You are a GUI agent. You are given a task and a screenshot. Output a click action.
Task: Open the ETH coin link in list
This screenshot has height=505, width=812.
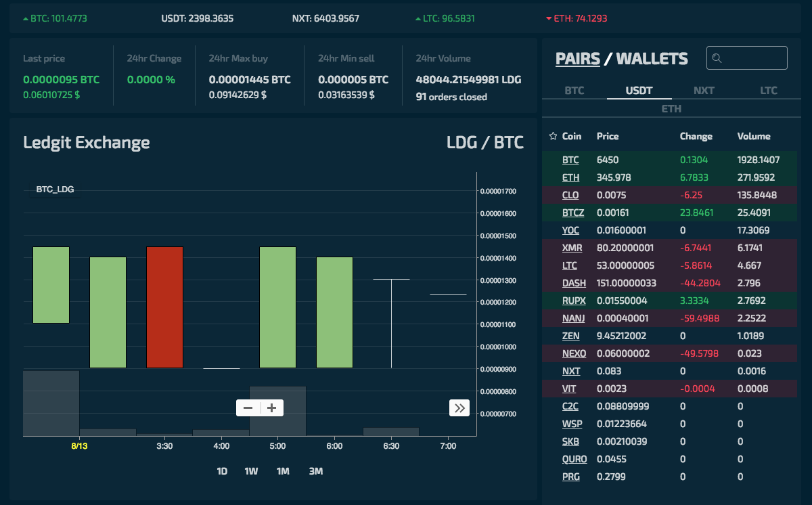[x=570, y=178]
